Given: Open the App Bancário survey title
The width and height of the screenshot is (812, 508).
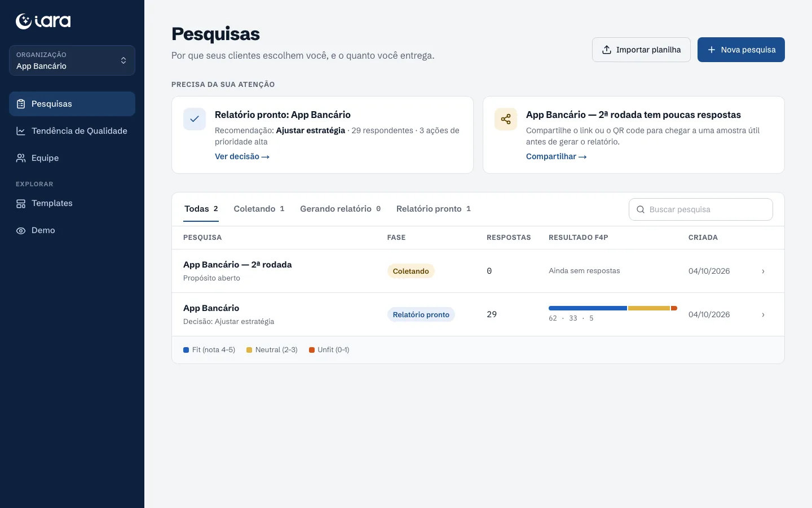Looking at the screenshot, I should tap(211, 308).
